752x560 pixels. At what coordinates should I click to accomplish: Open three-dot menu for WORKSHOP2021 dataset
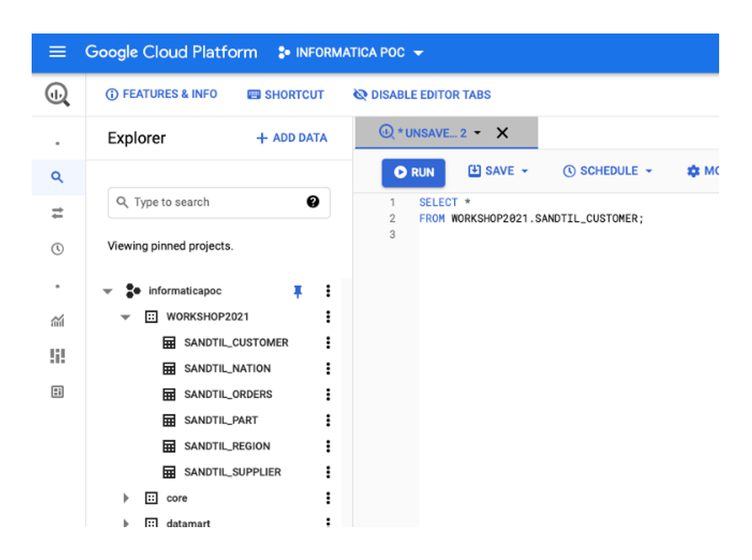[x=328, y=317]
